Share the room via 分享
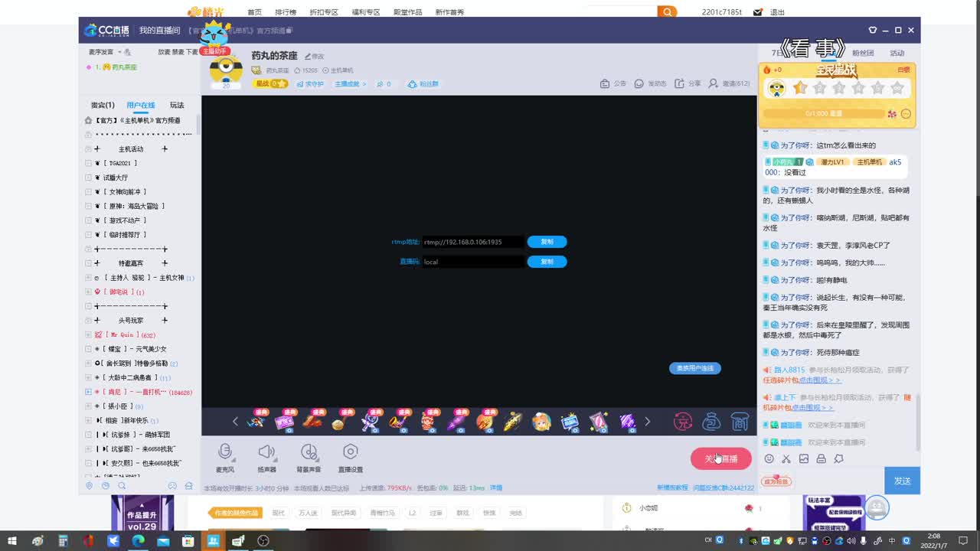980x551 pixels. coord(688,83)
